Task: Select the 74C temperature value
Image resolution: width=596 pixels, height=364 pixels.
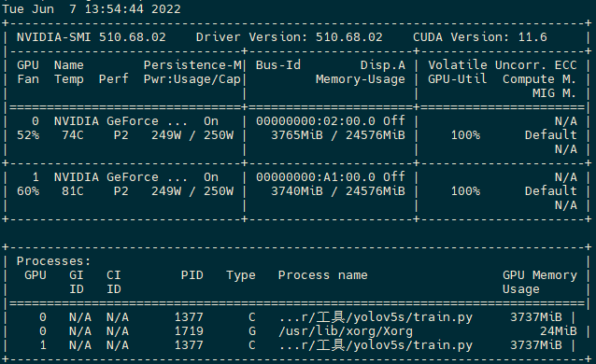Action: [x=73, y=135]
